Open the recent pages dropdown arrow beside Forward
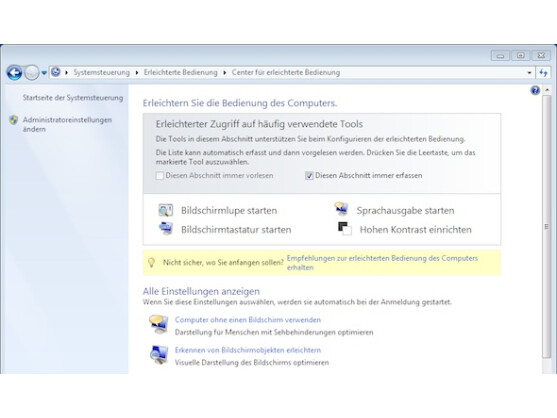The height and width of the screenshot is (418, 557). [x=44, y=73]
